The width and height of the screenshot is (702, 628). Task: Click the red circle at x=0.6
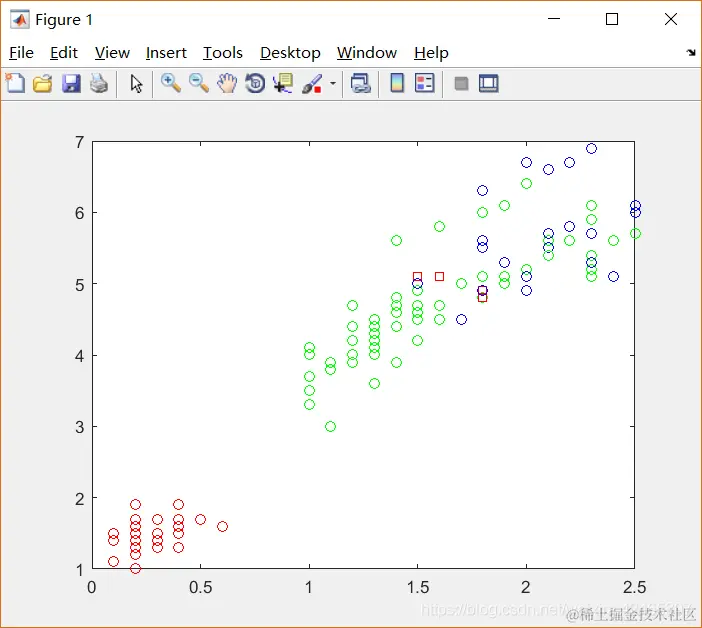(x=223, y=526)
